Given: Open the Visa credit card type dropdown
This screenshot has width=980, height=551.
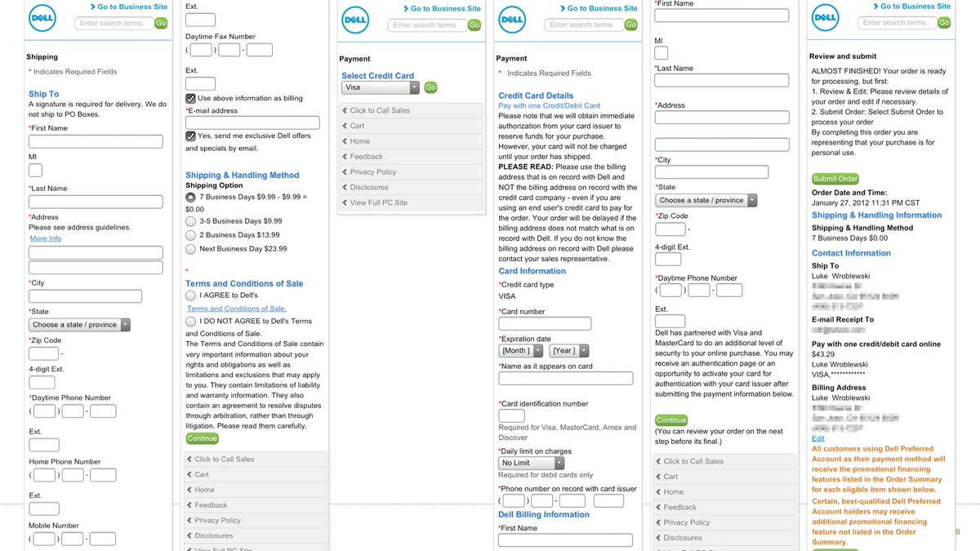Looking at the screenshot, I should (381, 87).
